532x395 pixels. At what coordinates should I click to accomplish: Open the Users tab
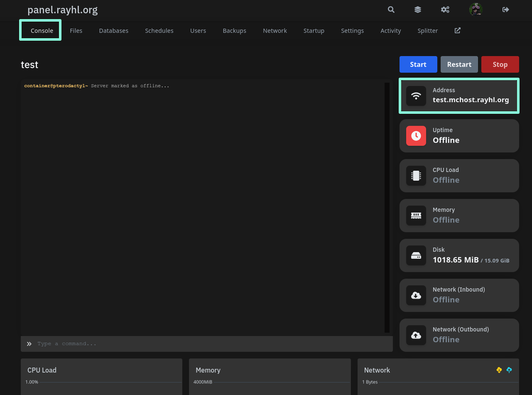(198, 31)
